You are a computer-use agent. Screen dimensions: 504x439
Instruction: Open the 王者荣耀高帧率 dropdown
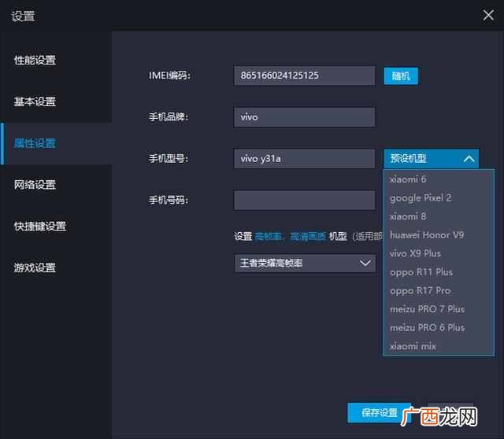click(x=305, y=264)
